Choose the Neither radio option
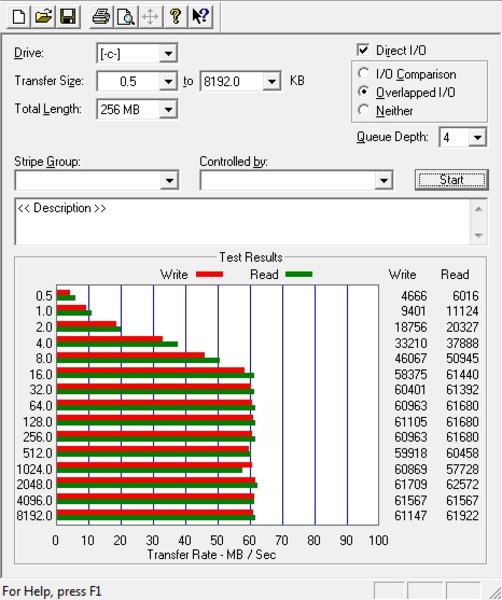The width and height of the screenshot is (502, 600). [x=363, y=110]
